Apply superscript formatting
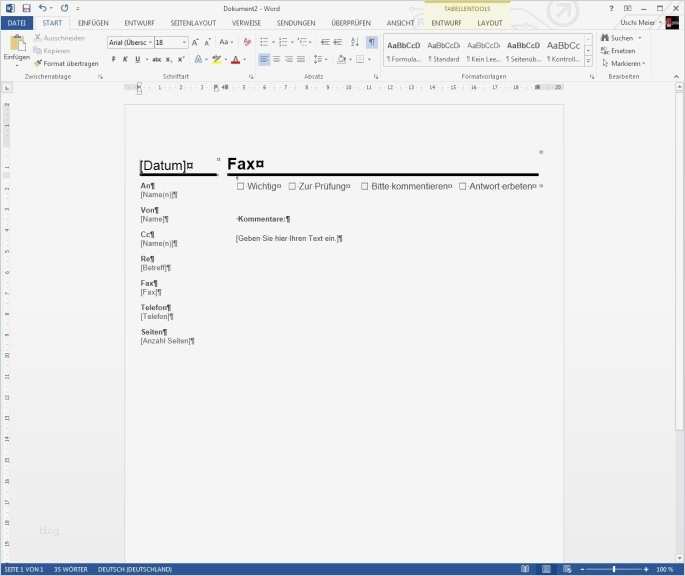 pyautogui.click(x=181, y=59)
